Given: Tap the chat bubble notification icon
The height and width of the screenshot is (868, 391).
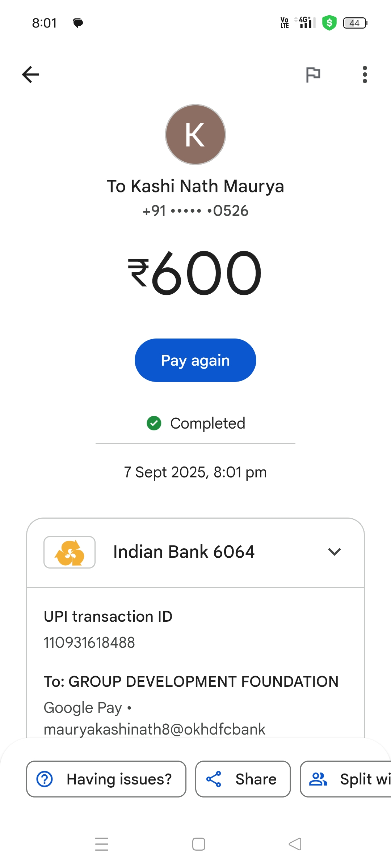Looking at the screenshot, I should [78, 23].
